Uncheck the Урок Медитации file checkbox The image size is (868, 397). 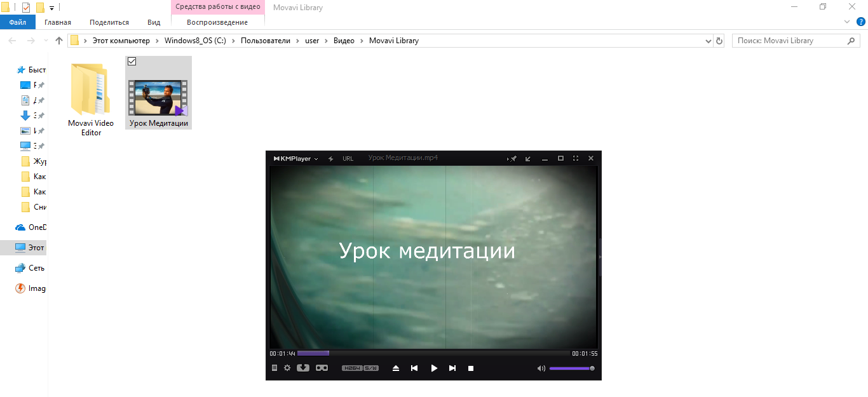(132, 62)
